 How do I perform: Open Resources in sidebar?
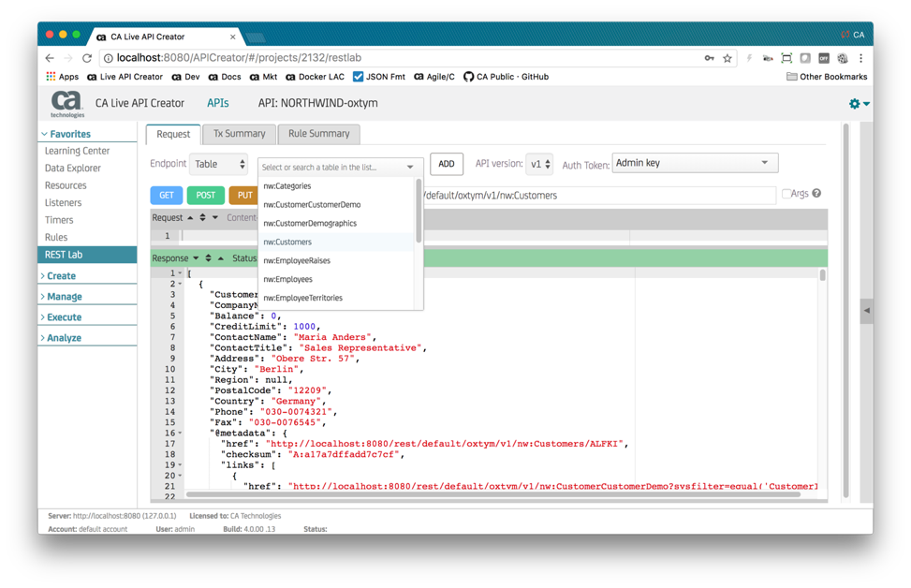pos(66,186)
